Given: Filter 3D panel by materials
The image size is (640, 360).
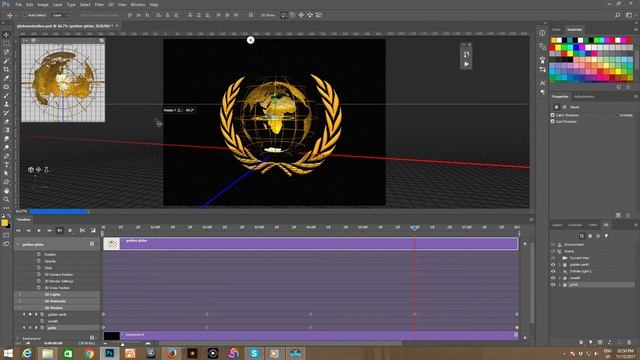Looking at the screenshot, I should coord(598,236).
